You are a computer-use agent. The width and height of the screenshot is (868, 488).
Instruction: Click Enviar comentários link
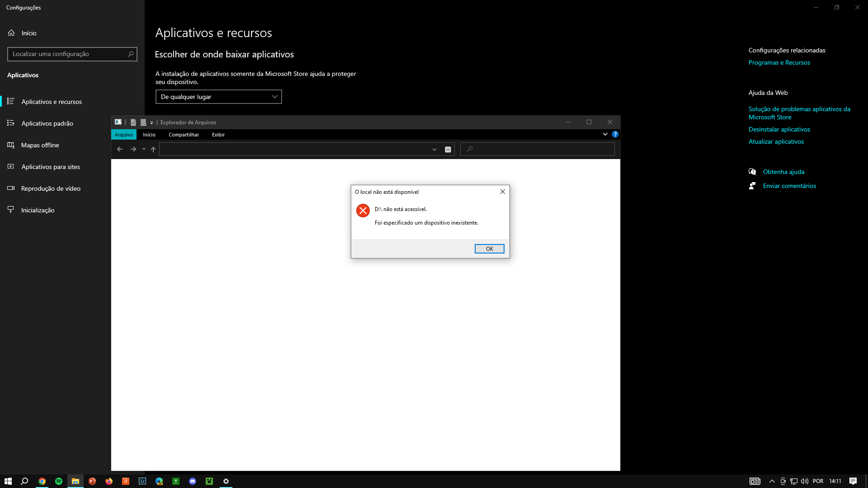789,186
